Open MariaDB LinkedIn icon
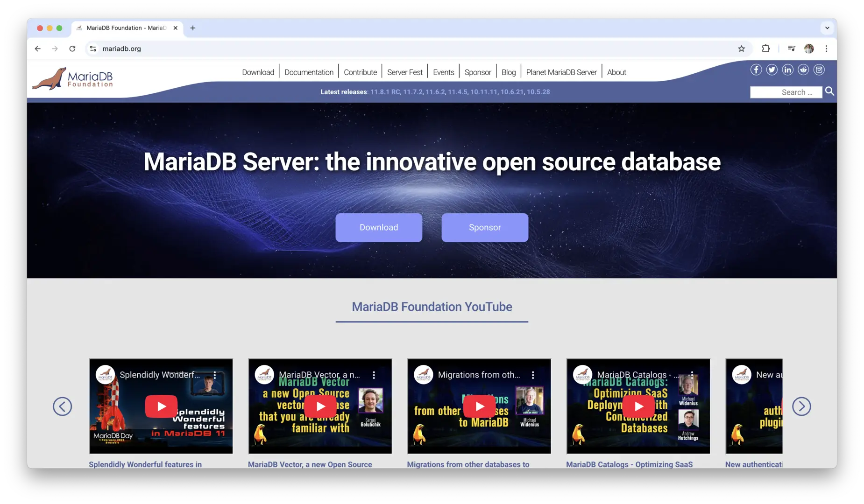 click(787, 70)
